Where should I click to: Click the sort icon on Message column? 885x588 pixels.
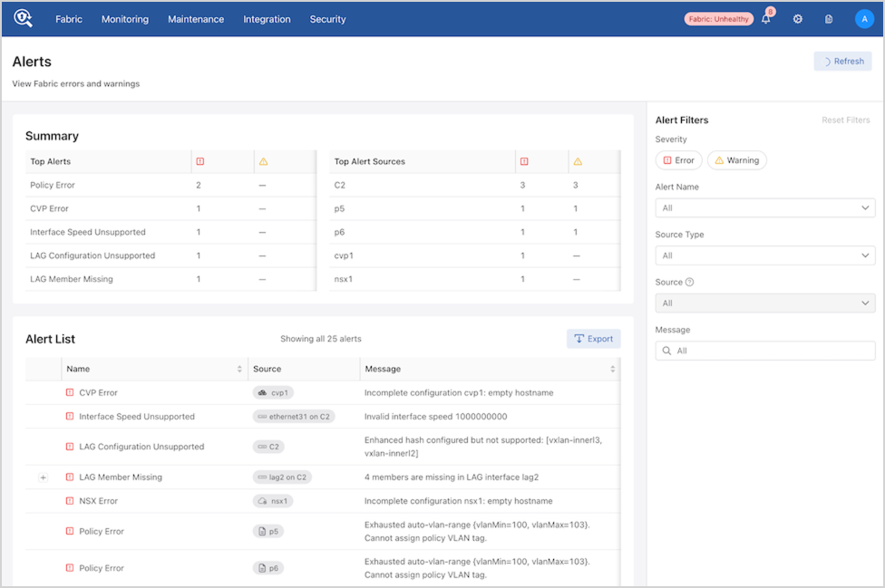pyautogui.click(x=613, y=370)
